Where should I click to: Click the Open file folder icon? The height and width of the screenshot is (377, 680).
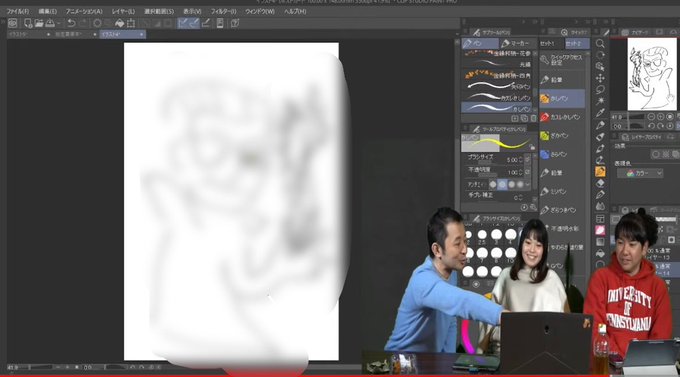[39, 23]
